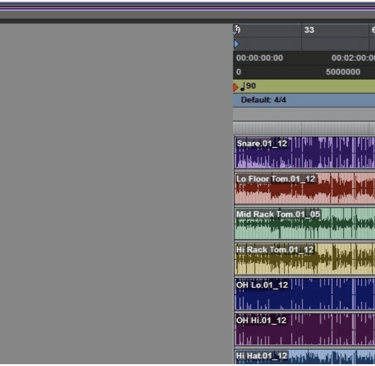Click the empty gray markers ruler
Viewport: 375px width, 366px height.
click(x=304, y=114)
